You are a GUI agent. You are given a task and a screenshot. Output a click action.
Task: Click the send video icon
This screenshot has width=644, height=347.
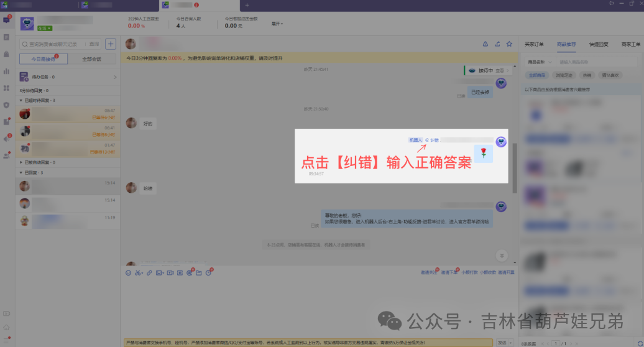tap(170, 272)
